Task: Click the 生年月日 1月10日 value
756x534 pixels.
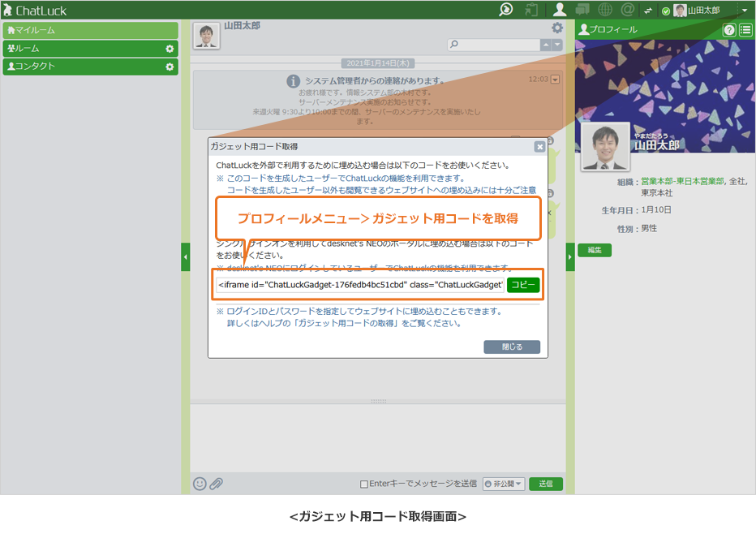Action: (656, 210)
